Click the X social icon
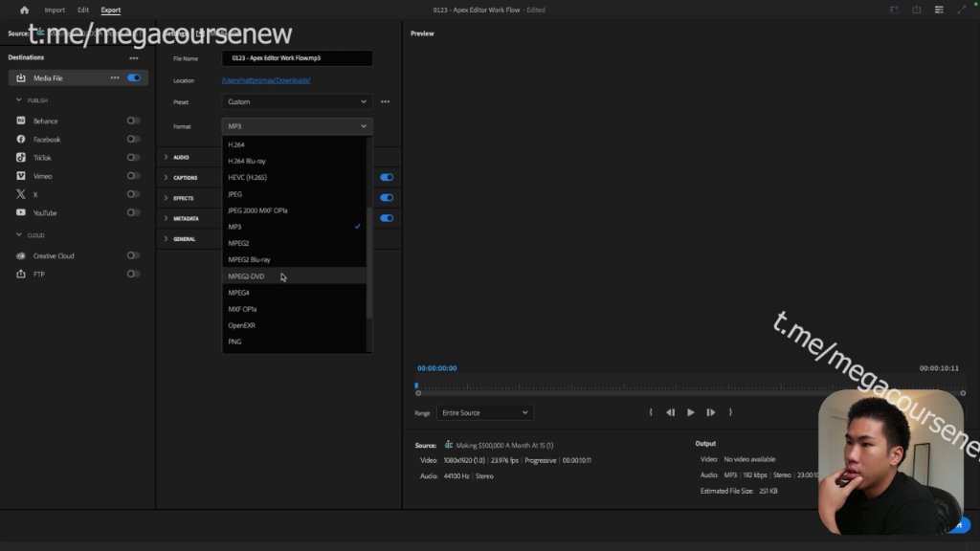This screenshot has height=551, width=980. (x=21, y=194)
